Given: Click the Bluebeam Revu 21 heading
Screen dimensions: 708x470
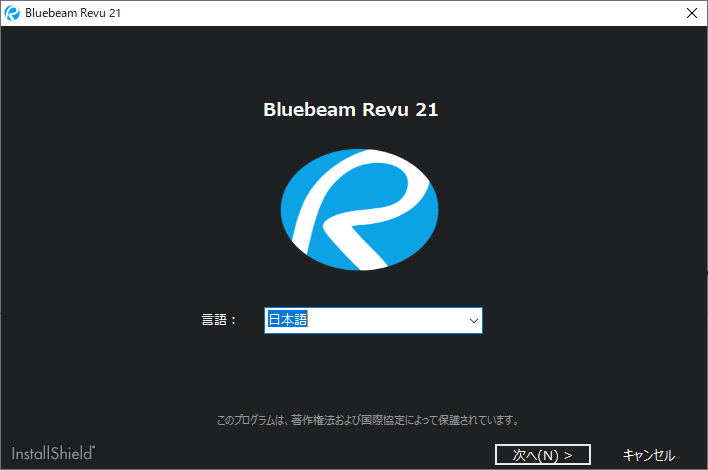Looking at the screenshot, I should click(351, 110).
